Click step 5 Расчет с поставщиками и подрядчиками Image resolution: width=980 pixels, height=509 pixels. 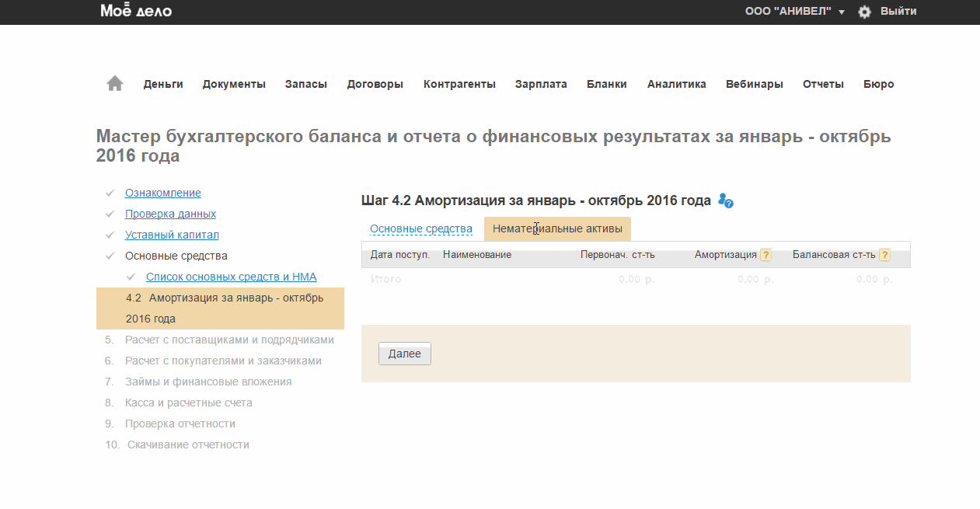point(229,340)
